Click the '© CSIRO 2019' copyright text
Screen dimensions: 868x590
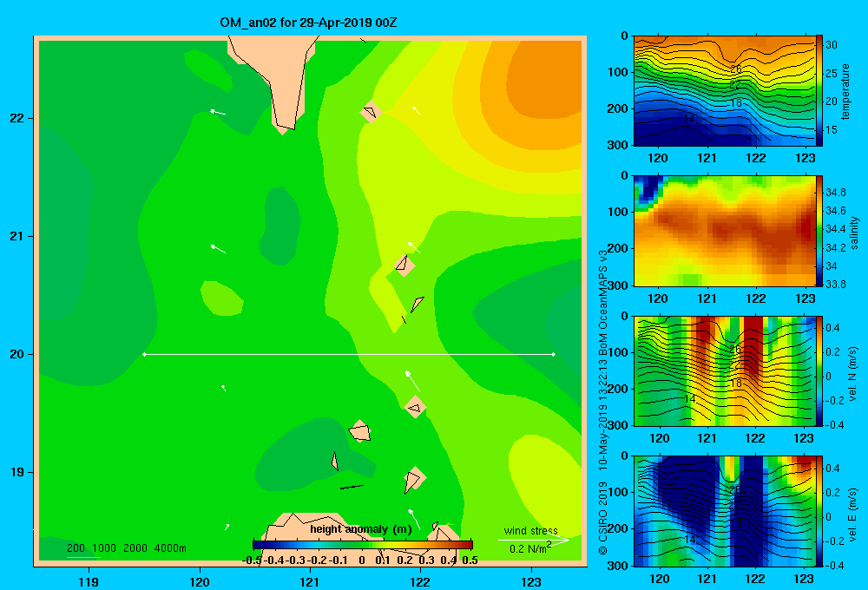[603, 517]
